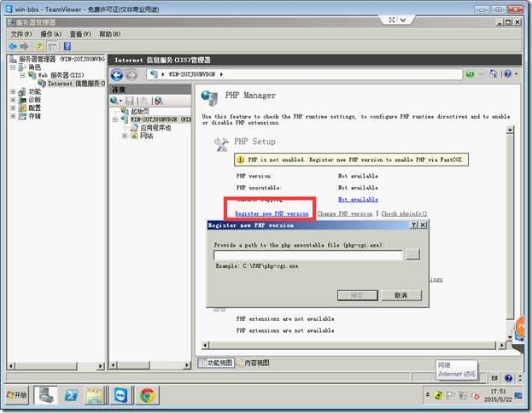Go back with the IIS Manager round Back button

click(117, 74)
